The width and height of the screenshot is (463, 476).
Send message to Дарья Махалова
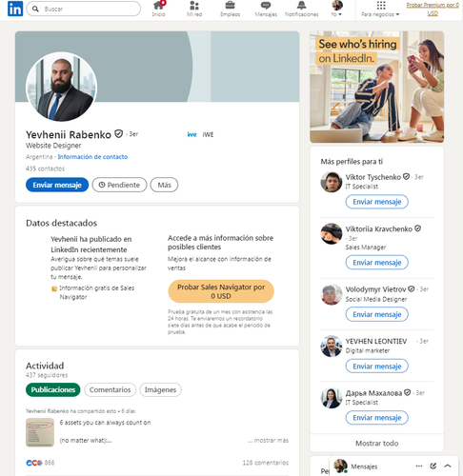coord(377,418)
